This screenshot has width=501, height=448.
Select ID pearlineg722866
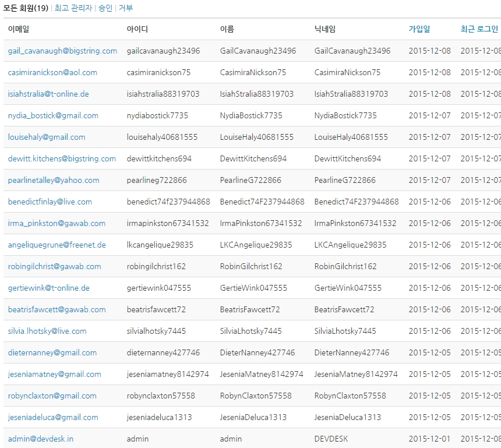157,180
